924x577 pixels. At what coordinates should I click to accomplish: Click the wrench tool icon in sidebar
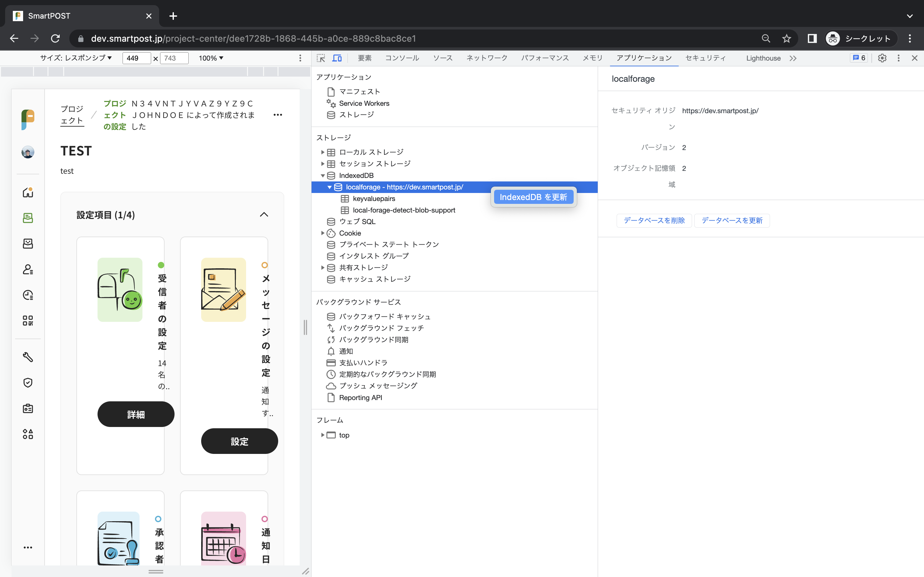pyautogui.click(x=28, y=357)
